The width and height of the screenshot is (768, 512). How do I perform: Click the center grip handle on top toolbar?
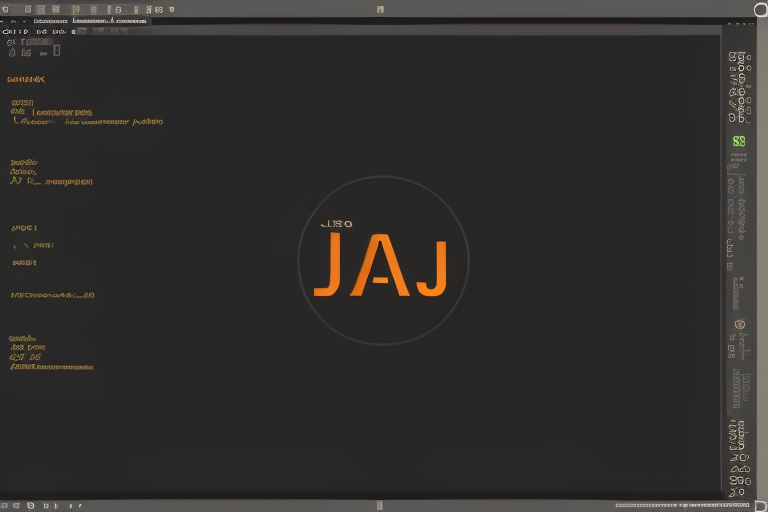[x=380, y=9]
